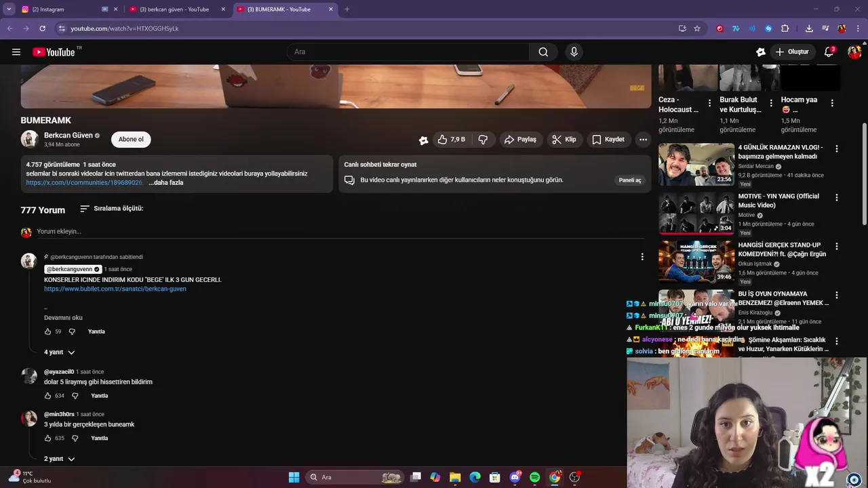Expand the 4 yanıt replies
Viewport: 868px width, 488px height.
[59, 352]
